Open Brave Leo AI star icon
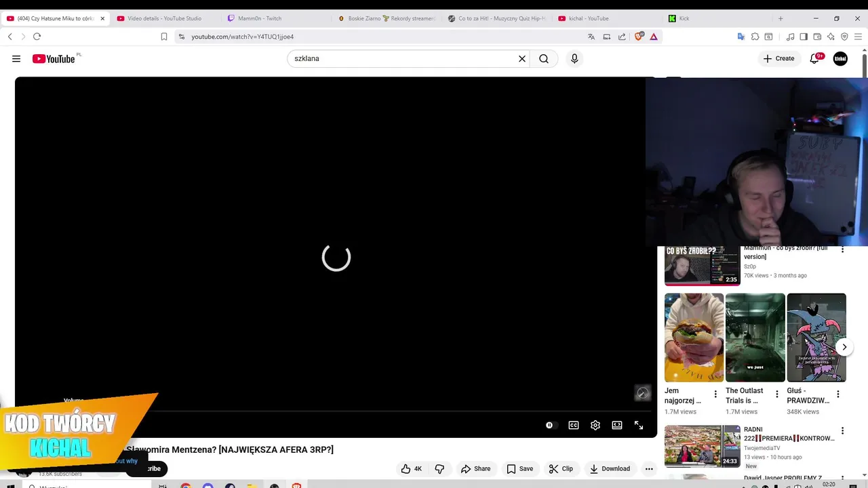868x488 pixels. [x=831, y=37]
